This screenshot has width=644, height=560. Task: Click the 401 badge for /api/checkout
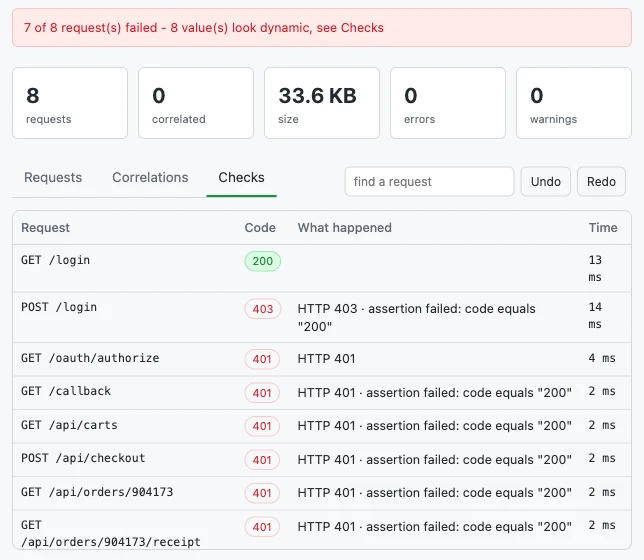[262, 460]
